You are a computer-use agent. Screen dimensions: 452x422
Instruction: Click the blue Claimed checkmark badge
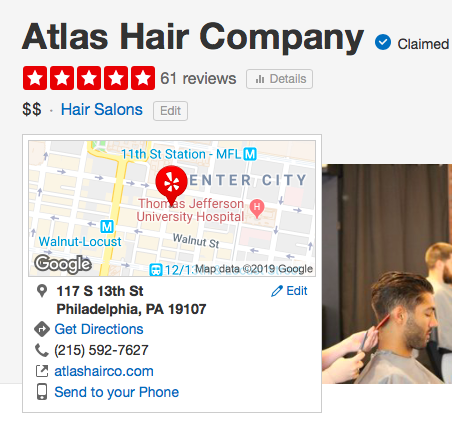tap(383, 43)
